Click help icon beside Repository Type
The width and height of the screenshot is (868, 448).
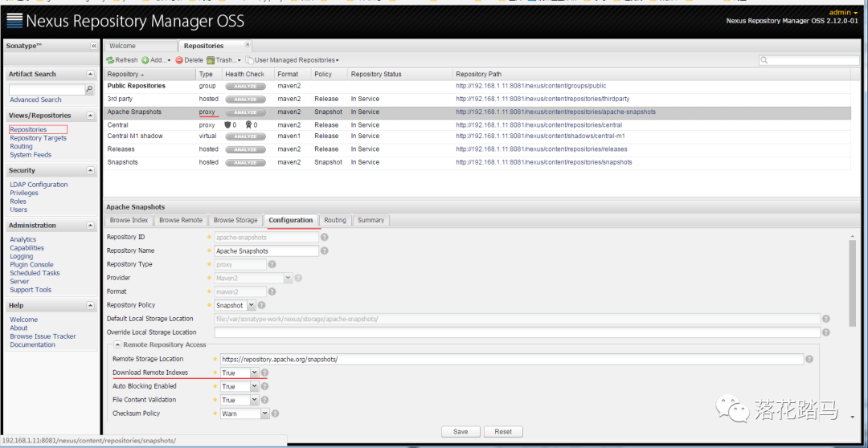coord(272,264)
